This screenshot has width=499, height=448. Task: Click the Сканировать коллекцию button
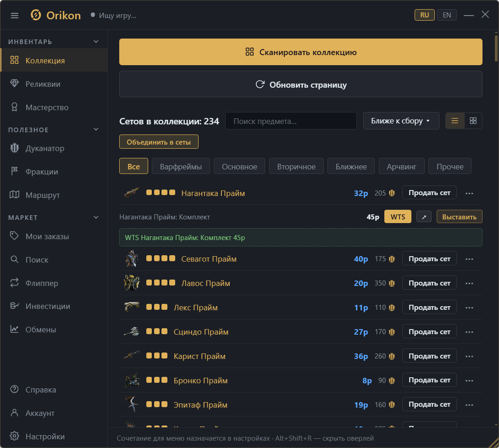pos(301,52)
